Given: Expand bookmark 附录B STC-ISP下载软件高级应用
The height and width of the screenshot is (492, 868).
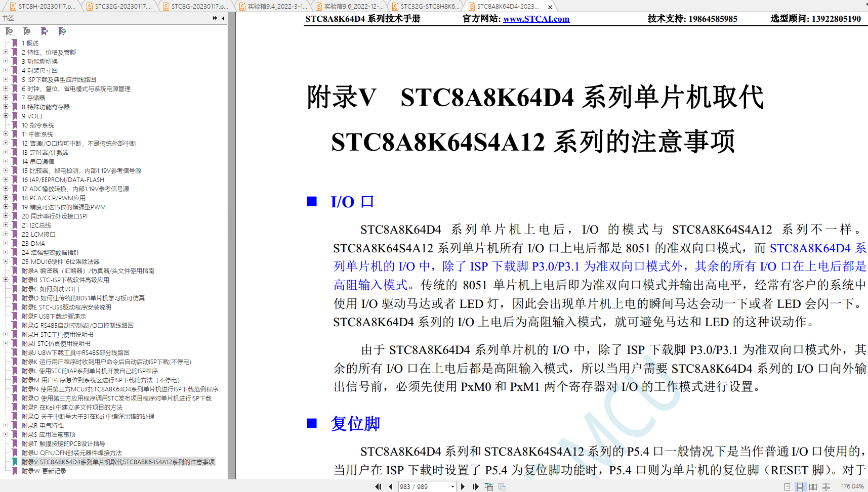Looking at the screenshot, I should tap(6, 280).
